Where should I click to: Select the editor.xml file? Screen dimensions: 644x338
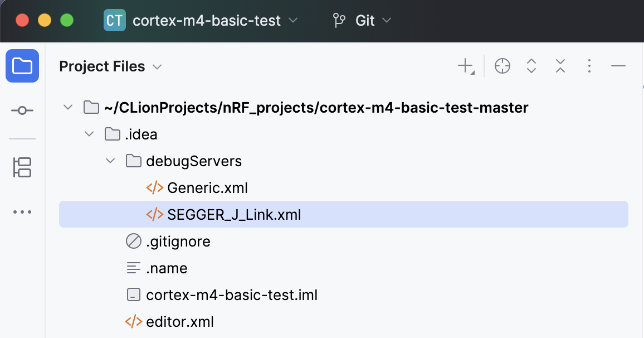(x=179, y=321)
